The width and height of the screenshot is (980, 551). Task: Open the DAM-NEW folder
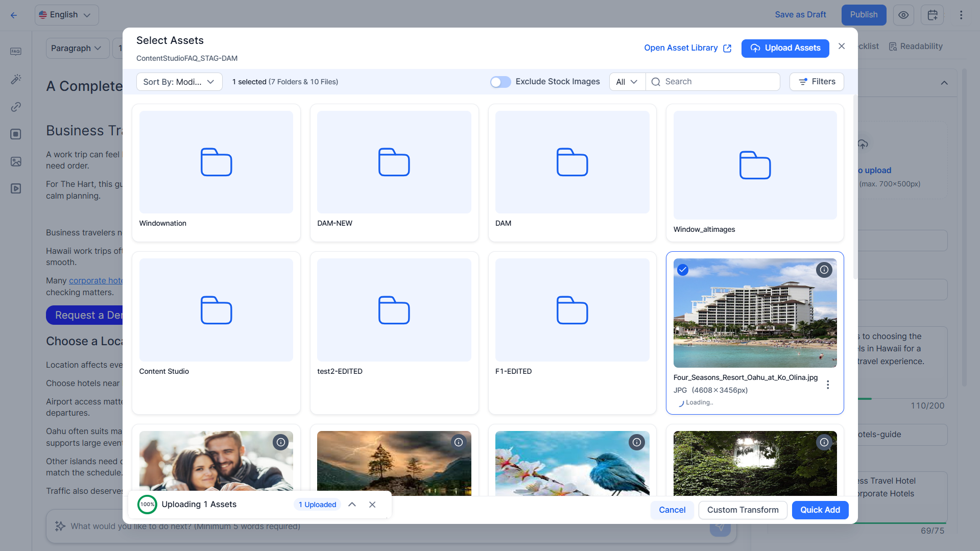tap(394, 173)
